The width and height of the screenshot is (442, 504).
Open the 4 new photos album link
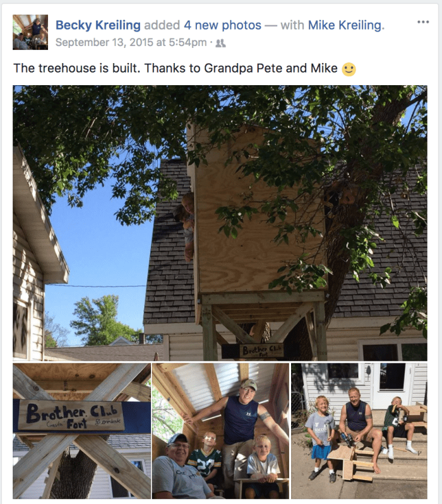[222, 25]
